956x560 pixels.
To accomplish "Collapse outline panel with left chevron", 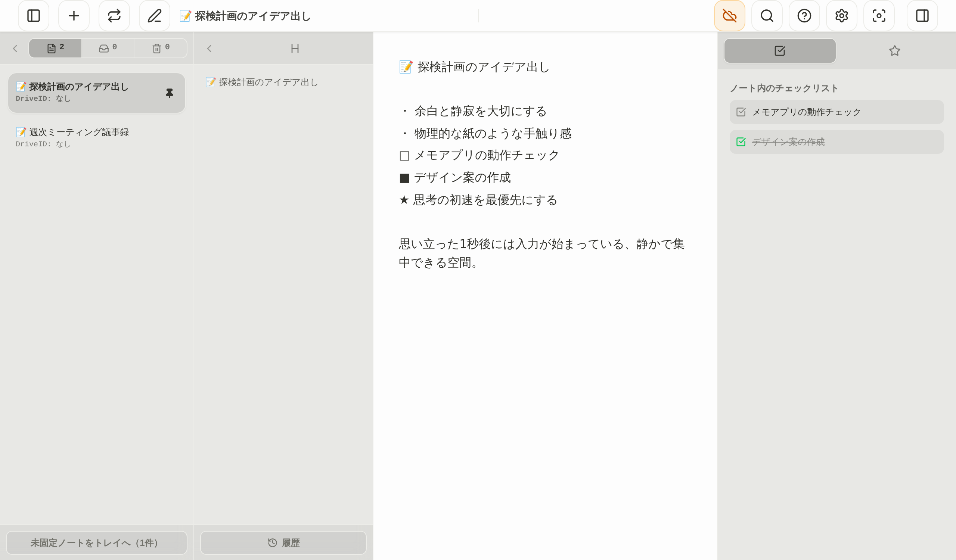I will 209,49.
